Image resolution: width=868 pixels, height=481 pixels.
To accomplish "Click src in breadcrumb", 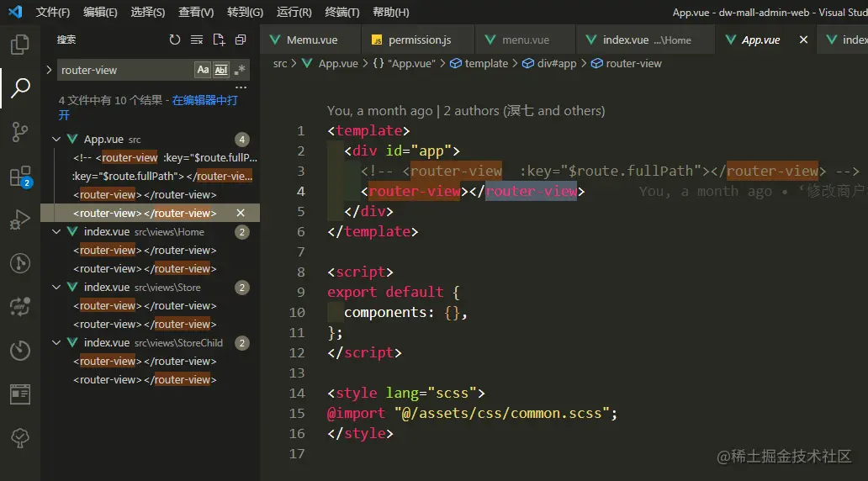I will [280, 64].
